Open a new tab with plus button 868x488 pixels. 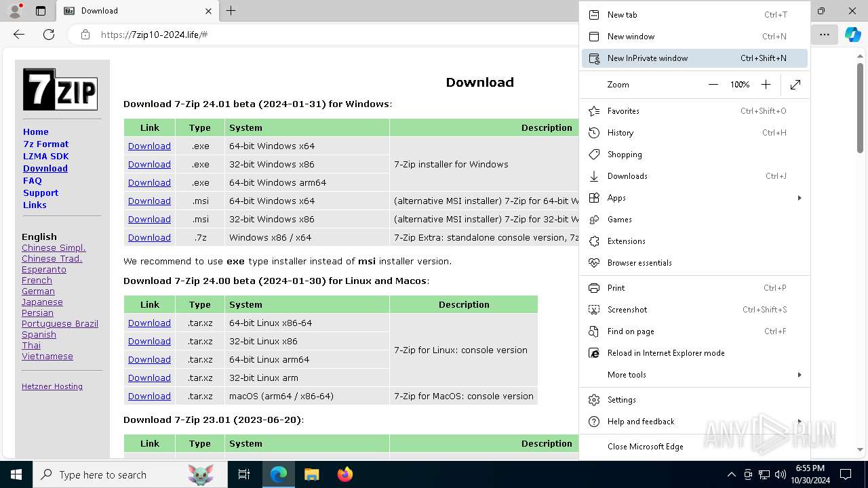[x=231, y=11]
